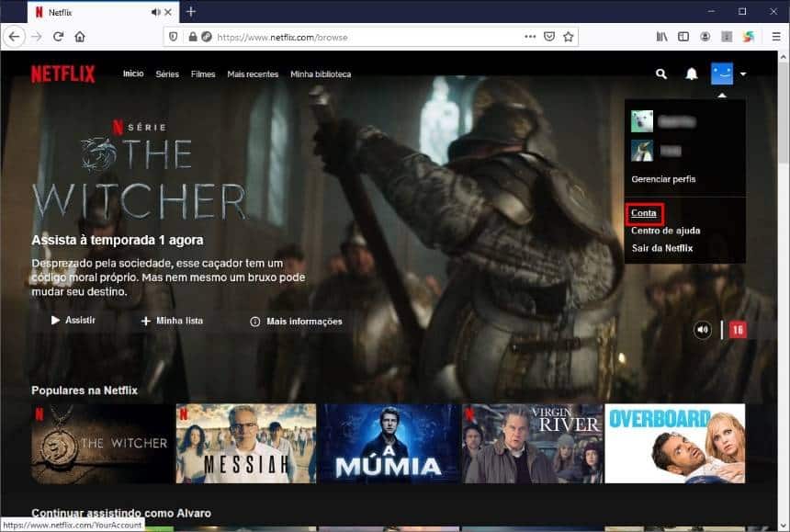Open the Firefox Library icon
This screenshot has width=790, height=532.
tap(662, 37)
